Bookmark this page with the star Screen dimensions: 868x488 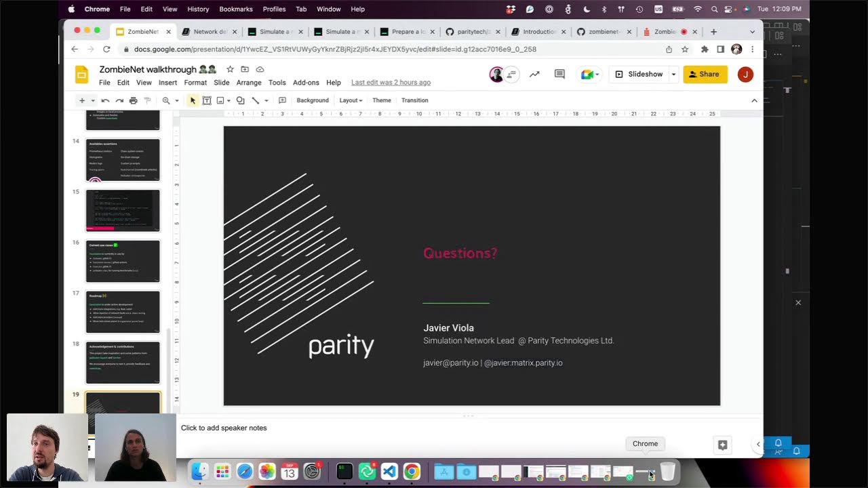(x=685, y=49)
